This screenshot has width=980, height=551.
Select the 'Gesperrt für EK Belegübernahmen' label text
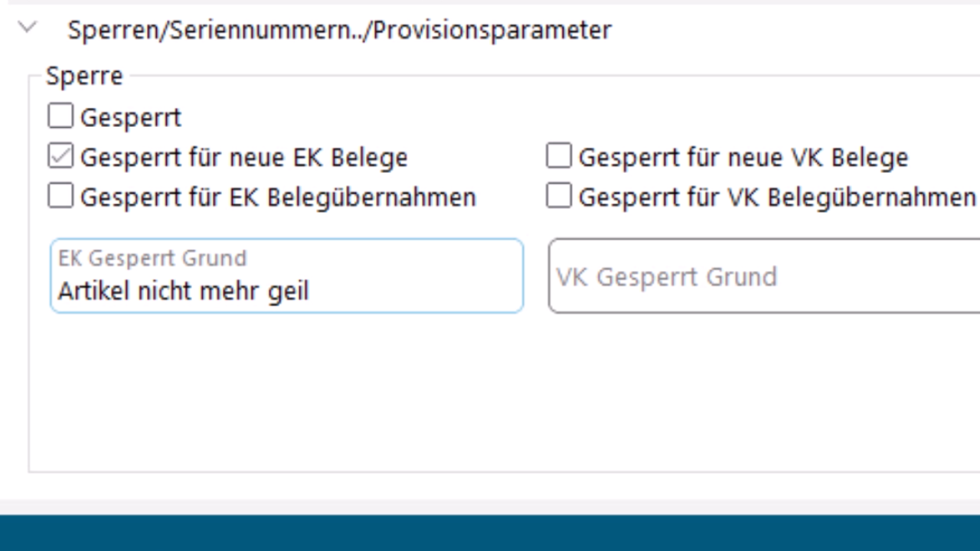278,197
